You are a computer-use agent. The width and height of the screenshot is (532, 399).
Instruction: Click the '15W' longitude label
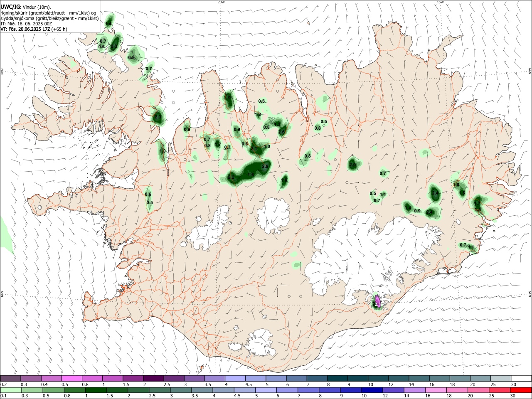tap(440, 2)
